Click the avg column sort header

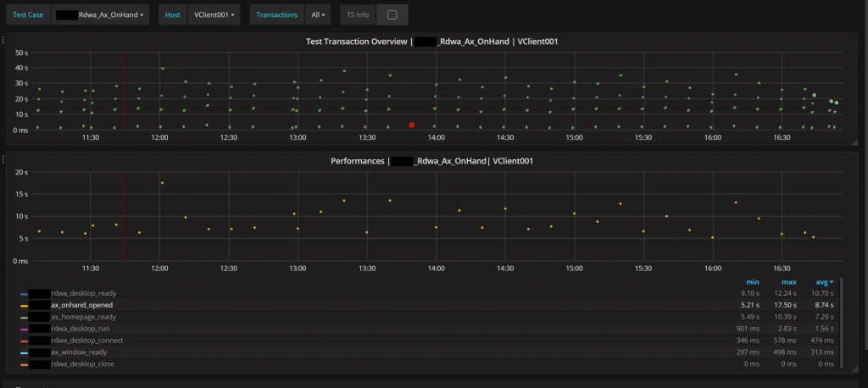tap(821, 281)
